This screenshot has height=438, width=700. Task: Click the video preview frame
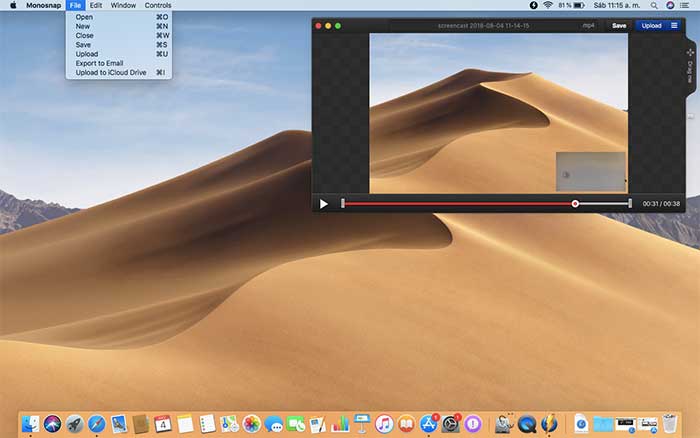tap(498, 113)
